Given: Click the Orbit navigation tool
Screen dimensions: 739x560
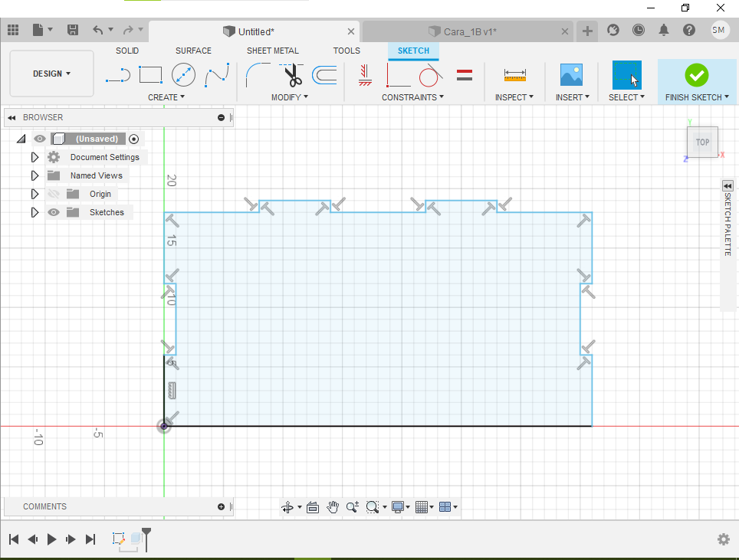Looking at the screenshot, I should (x=287, y=507).
